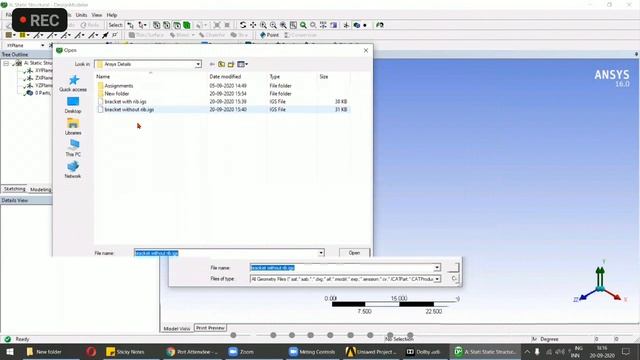The image size is (640, 360).
Task: Select the pan view tool
Action: (x=253, y=25)
